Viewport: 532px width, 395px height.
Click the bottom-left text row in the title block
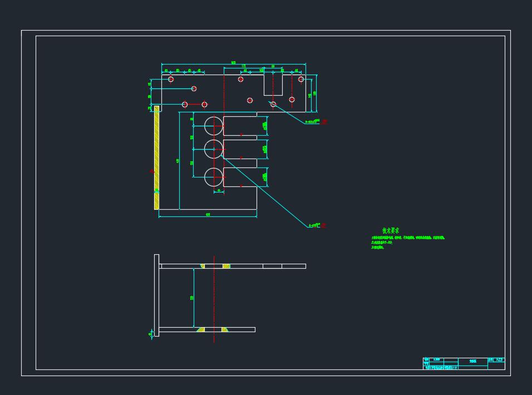[x=441, y=367]
